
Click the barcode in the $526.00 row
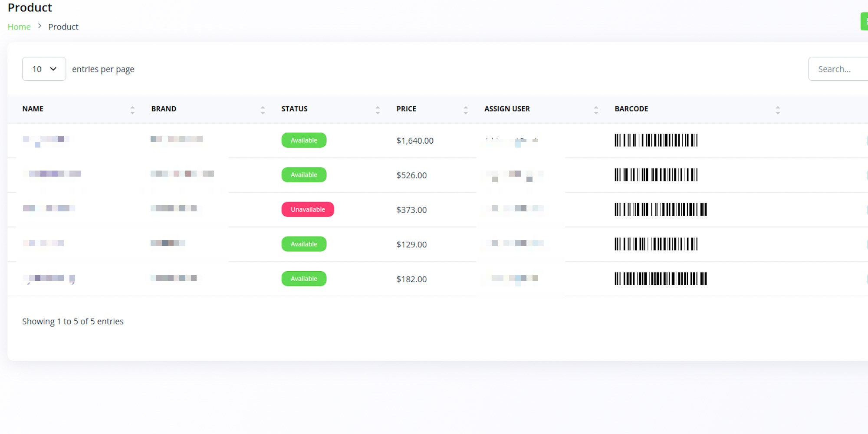[x=656, y=175]
